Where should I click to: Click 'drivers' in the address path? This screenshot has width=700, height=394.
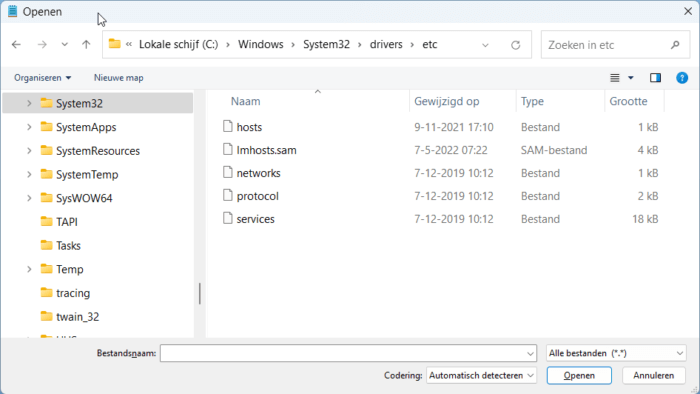386,45
